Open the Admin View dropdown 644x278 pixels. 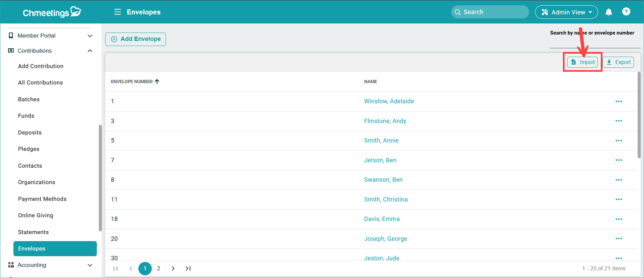(566, 12)
